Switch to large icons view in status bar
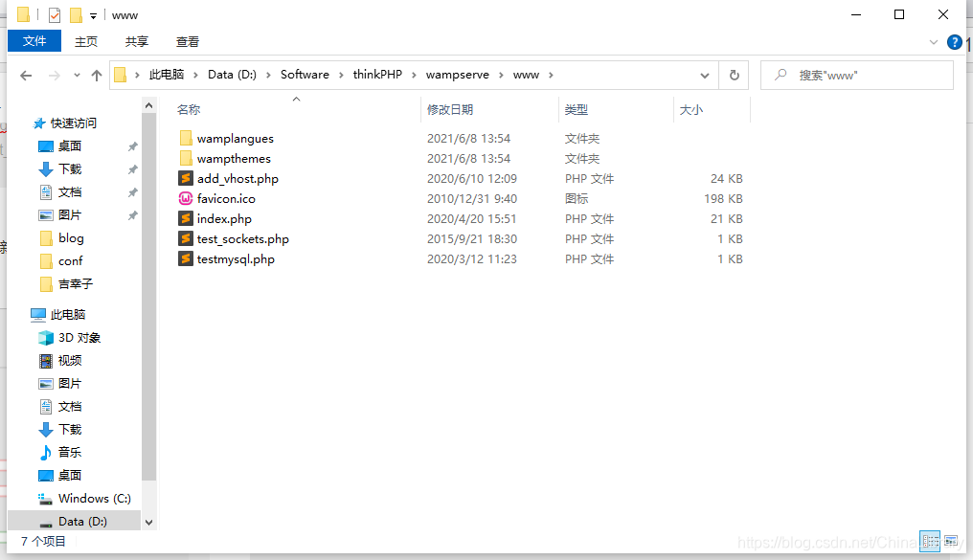This screenshot has width=973, height=560. (x=951, y=542)
